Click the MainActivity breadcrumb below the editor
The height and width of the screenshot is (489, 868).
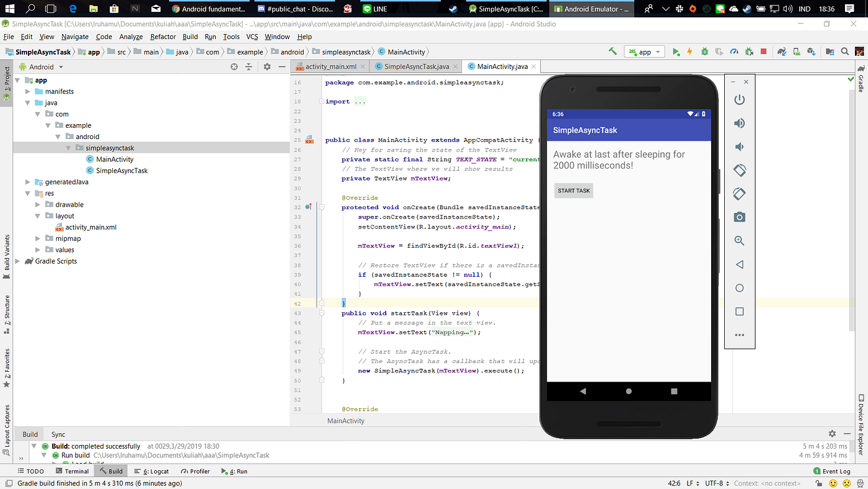pos(345,420)
